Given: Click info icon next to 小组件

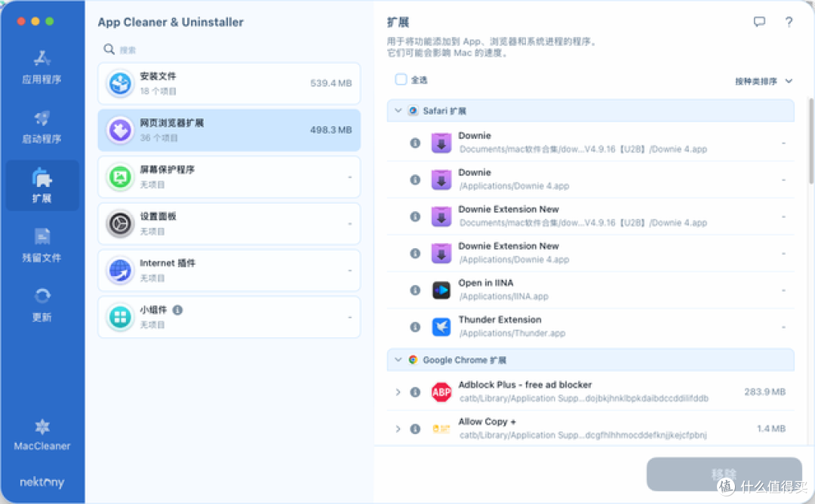Looking at the screenshot, I should 178,310.
